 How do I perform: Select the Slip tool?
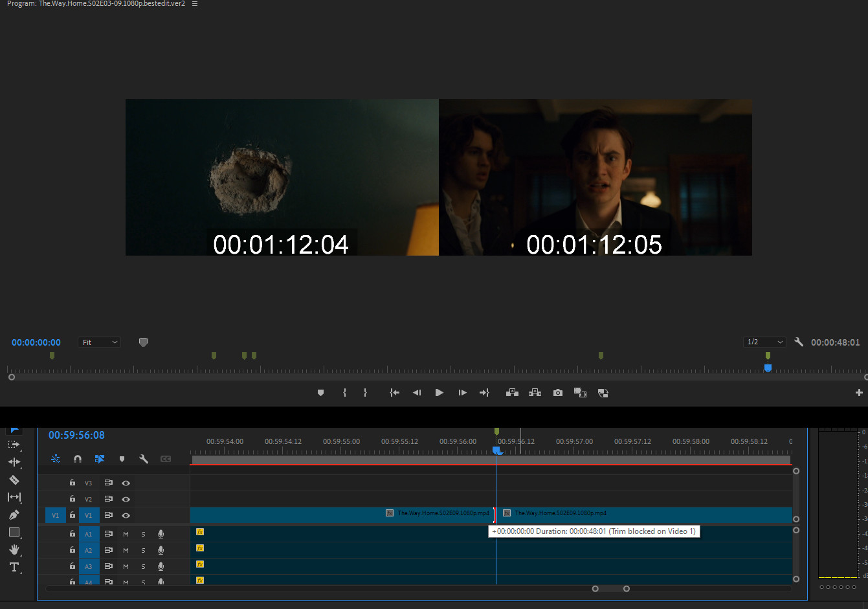click(x=14, y=497)
